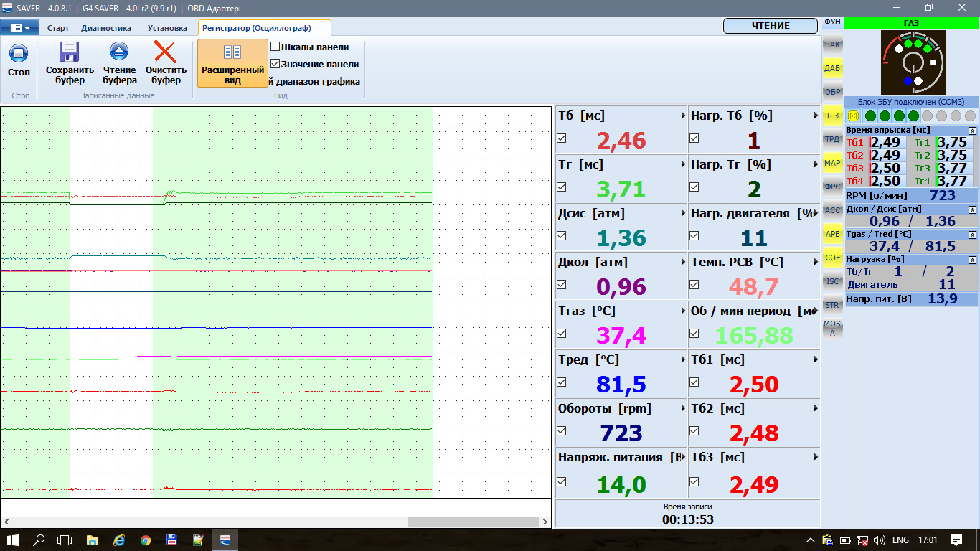The height and width of the screenshot is (551, 980).
Task: Toggle the Расширенный вид view icon
Action: tap(232, 53)
